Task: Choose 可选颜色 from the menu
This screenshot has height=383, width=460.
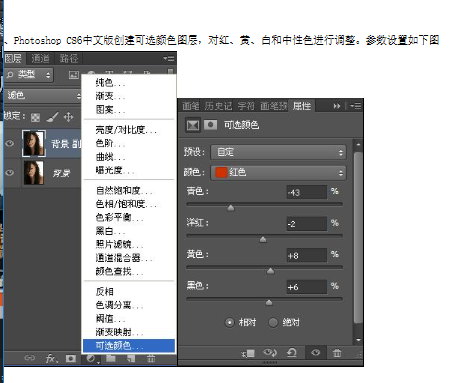Action: pyautogui.click(x=129, y=346)
